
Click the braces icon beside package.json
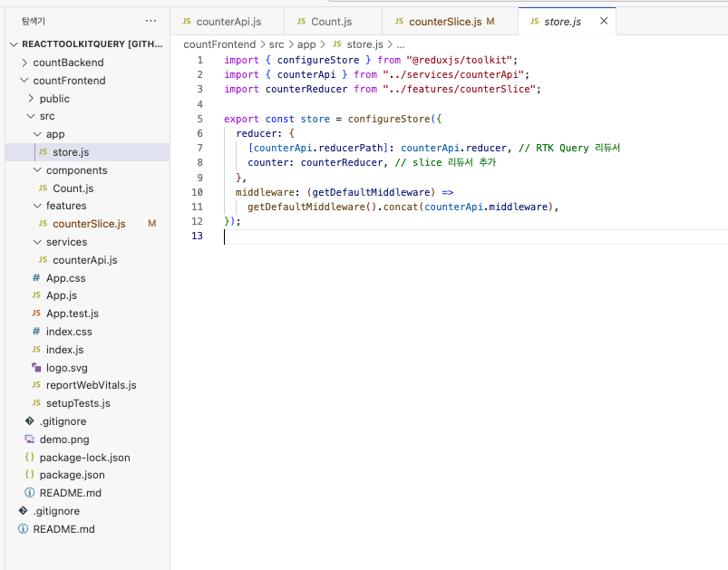(30, 474)
